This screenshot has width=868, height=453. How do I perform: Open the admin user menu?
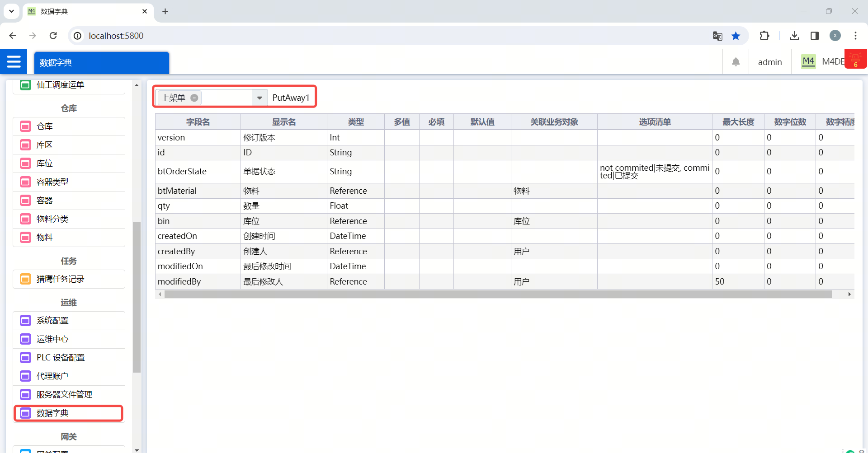770,62
